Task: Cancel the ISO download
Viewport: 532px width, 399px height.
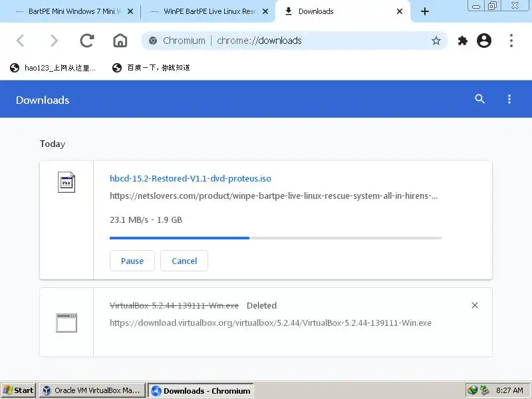Action: click(184, 261)
